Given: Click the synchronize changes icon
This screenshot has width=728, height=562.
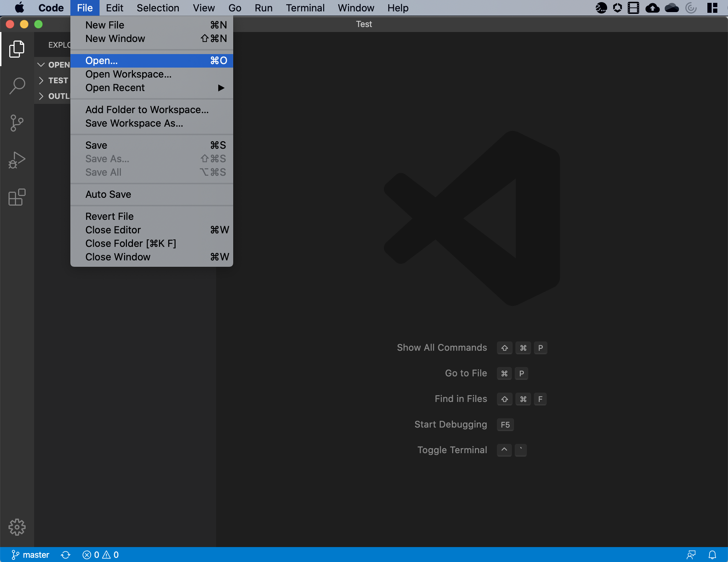Looking at the screenshot, I should (65, 555).
